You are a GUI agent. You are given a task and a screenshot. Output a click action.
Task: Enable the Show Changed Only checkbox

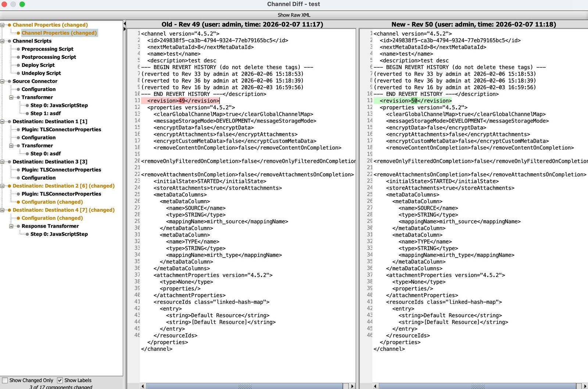pyautogui.click(x=4, y=380)
